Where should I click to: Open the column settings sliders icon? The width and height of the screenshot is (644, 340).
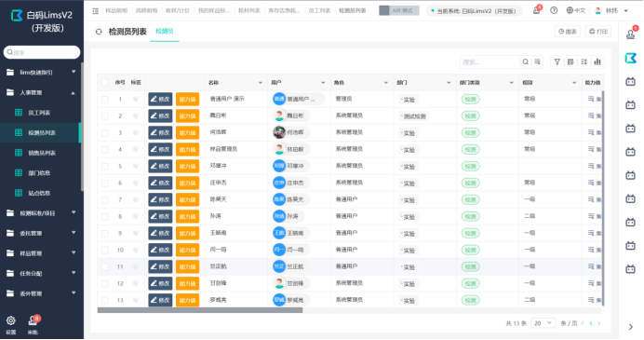point(584,62)
